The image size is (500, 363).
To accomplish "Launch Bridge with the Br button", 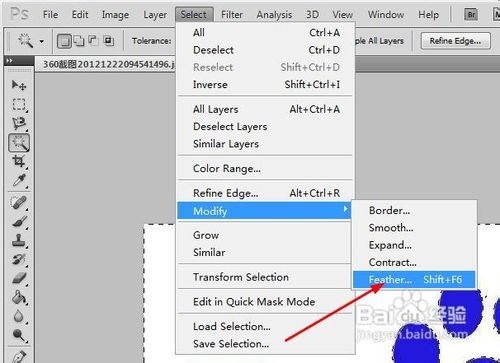I will pos(471,15).
